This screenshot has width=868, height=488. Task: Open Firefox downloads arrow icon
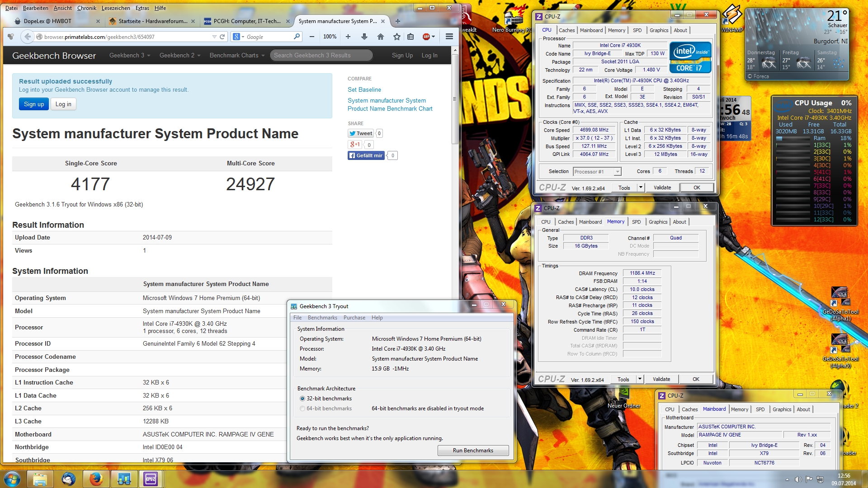[x=364, y=37]
